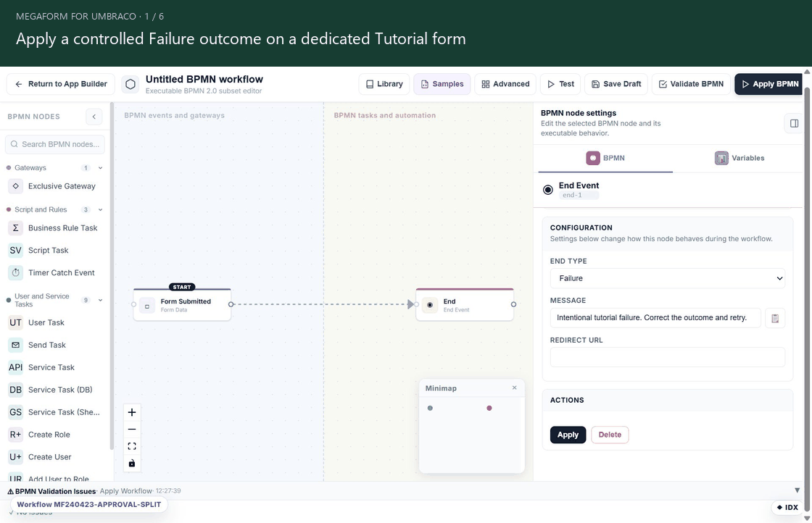This screenshot has height=523, width=812.
Task: Select the Business Rule Task sigma icon
Action: point(15,228)
